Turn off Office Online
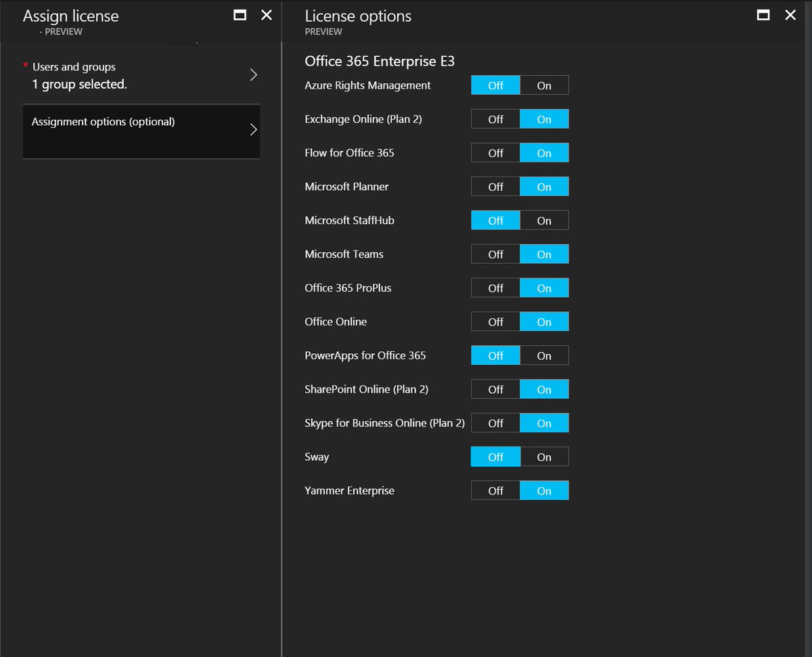Viewport: 812px width, 657px height. pyautogui.click(x=495, y=322)
